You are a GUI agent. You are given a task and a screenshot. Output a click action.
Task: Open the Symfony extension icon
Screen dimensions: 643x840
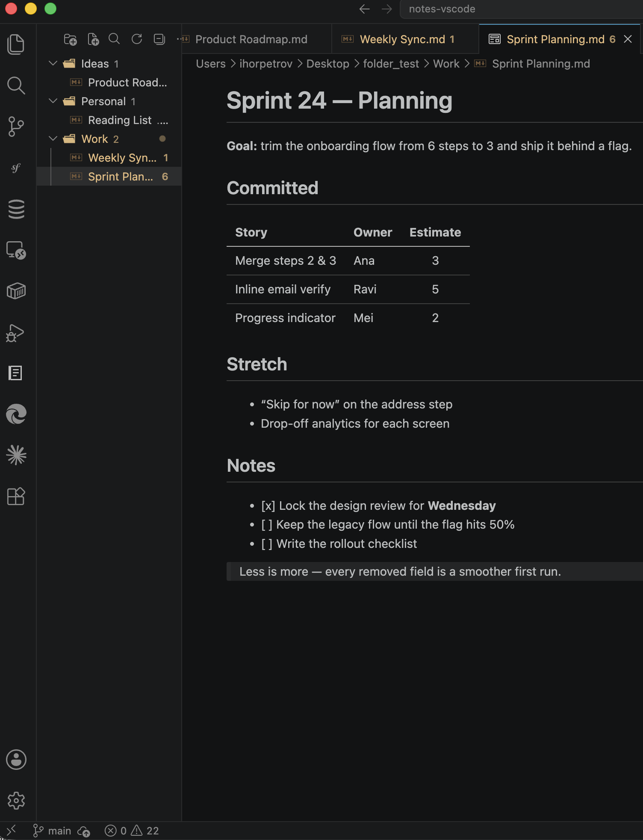click(16, 168)
